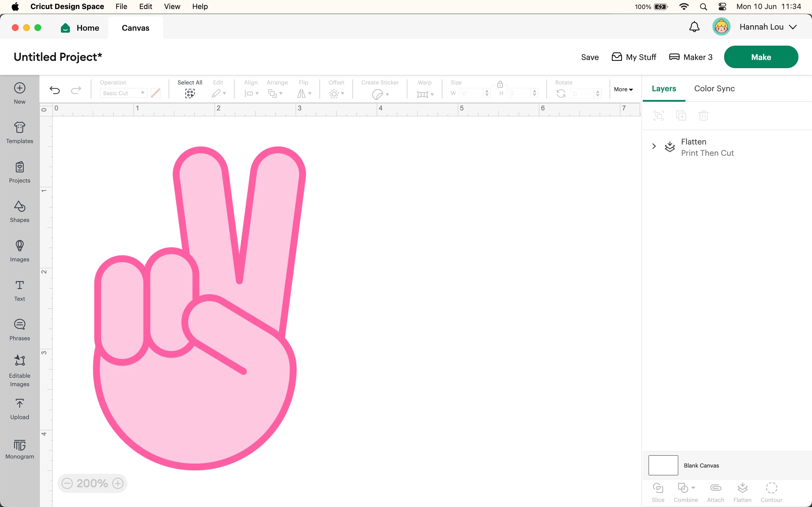Expand the Flatten layer group
Viewport: 812px width, 507px height.
654,146
